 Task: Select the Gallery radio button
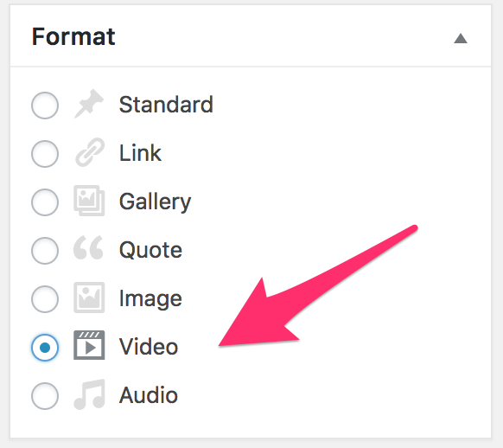coord(45,202)
